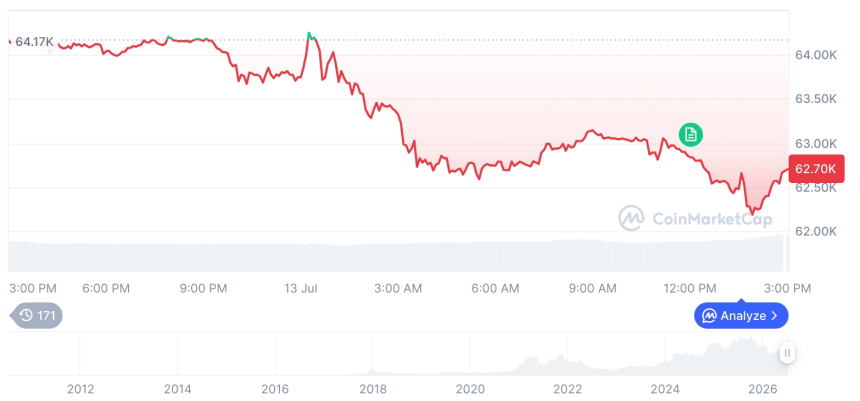Click the green document news marker
Viewport: 860px width, 401px height.
click(x=691, y=134)
